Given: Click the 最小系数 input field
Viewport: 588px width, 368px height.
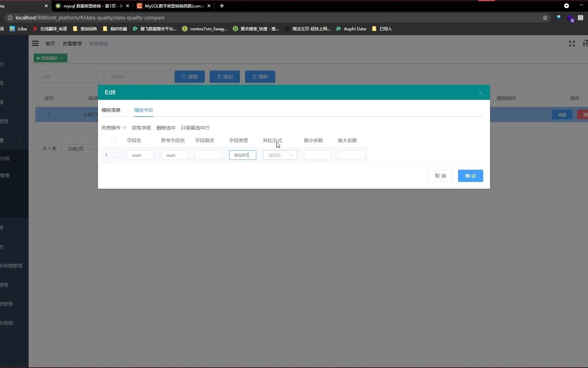Looking at the screenshot, I should (x=317, y=155).
